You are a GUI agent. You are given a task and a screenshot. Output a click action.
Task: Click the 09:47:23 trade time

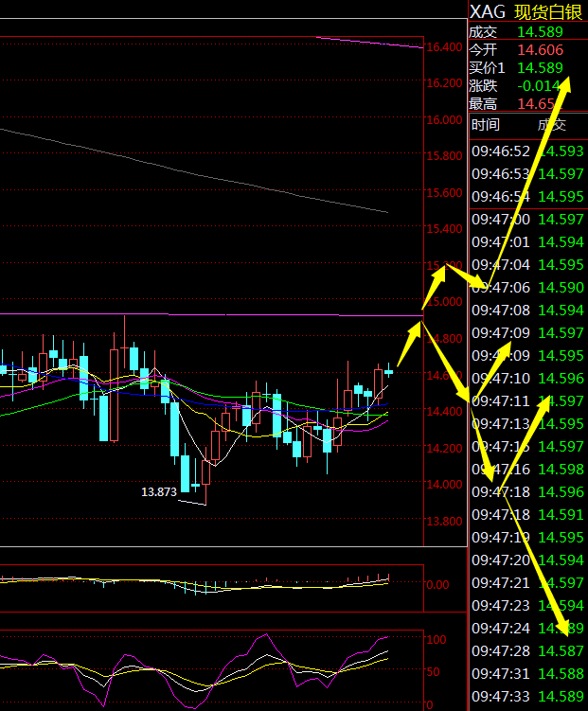tap(501, 605)
